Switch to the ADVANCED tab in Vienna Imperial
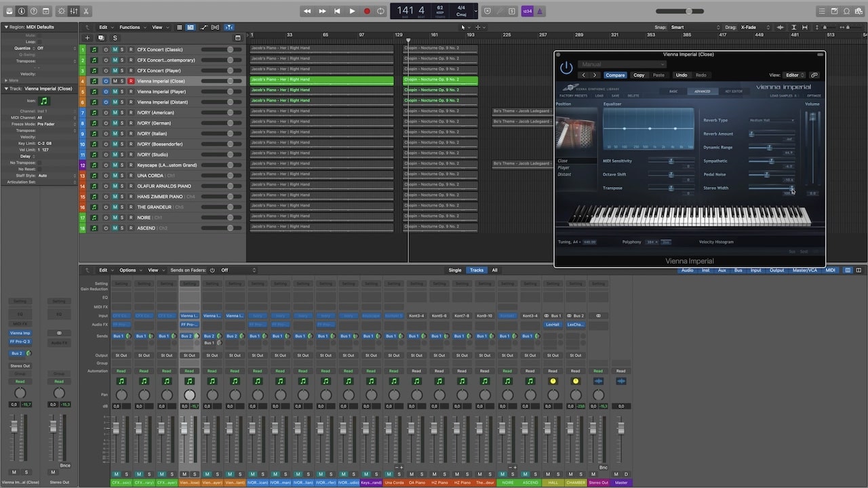Viewport: 868px width, 488px height. [702, 90]
